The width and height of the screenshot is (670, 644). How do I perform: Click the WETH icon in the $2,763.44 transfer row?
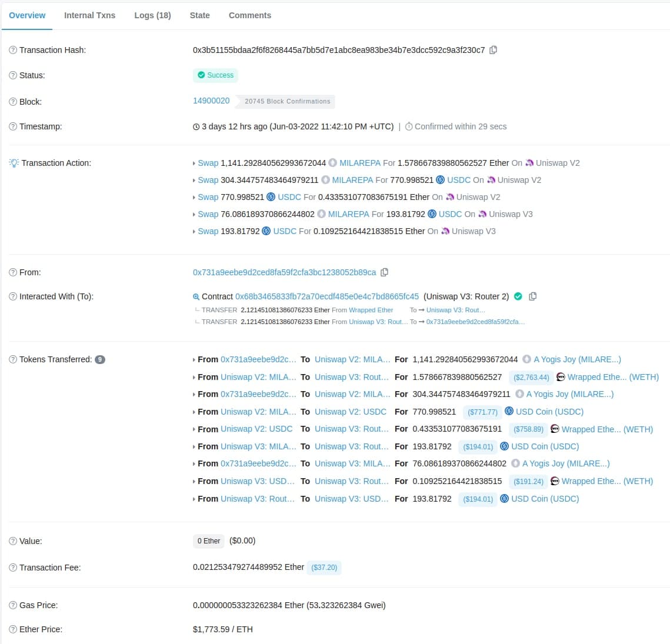coord(560,377)
